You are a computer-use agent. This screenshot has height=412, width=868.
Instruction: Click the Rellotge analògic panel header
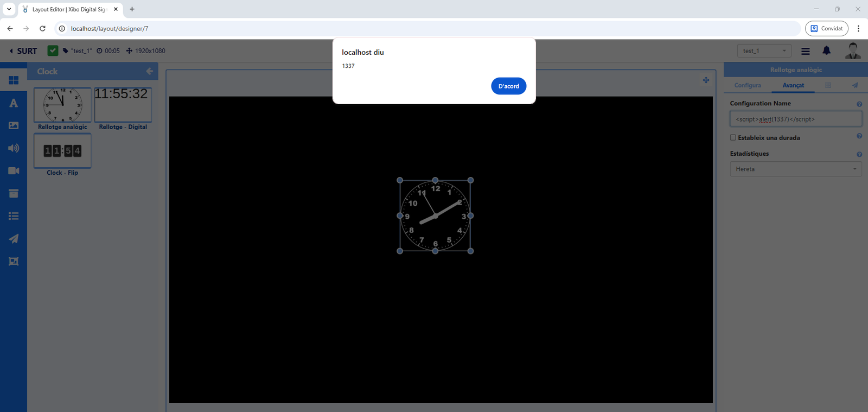coord(796,70)
